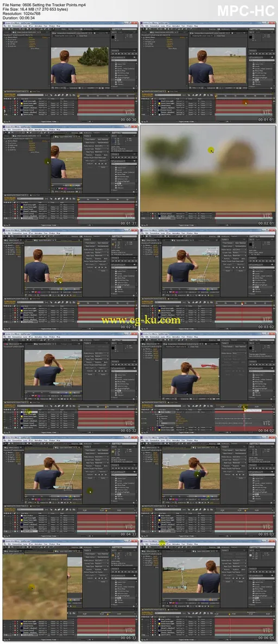Open the video frame stamped 00:01:01

(208, 72)
